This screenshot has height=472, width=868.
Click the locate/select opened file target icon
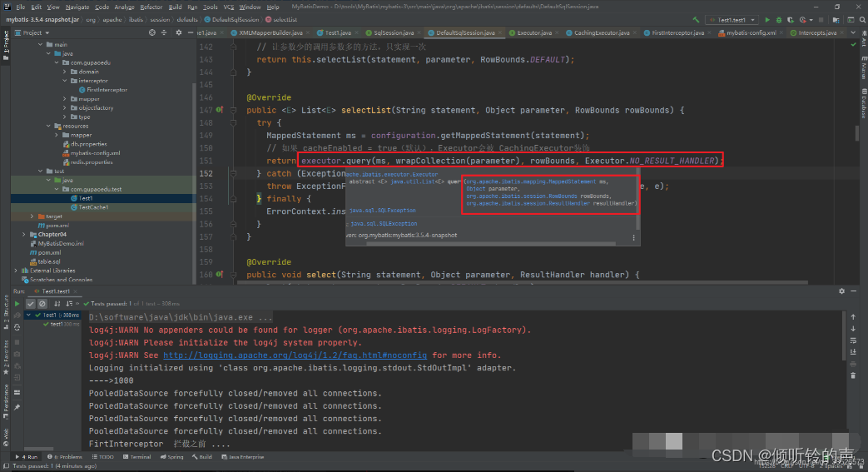pos(151,32)
